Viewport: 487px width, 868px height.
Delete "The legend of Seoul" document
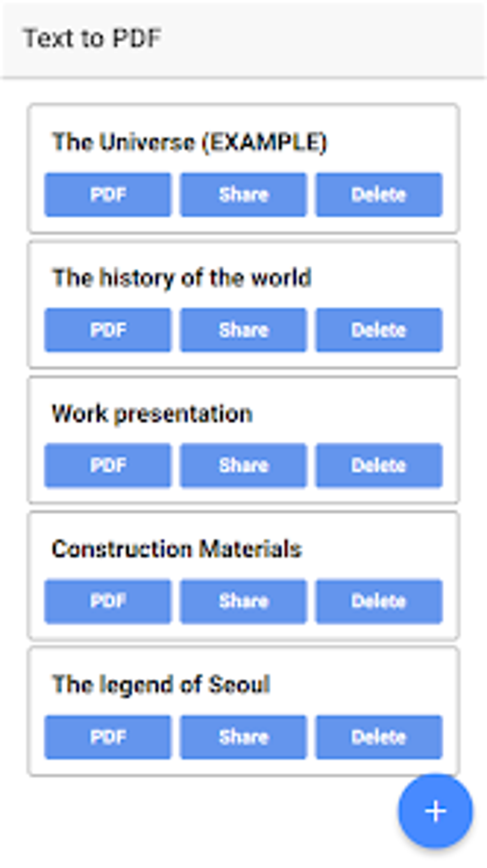pyautogui.click(x=378, y=737)
